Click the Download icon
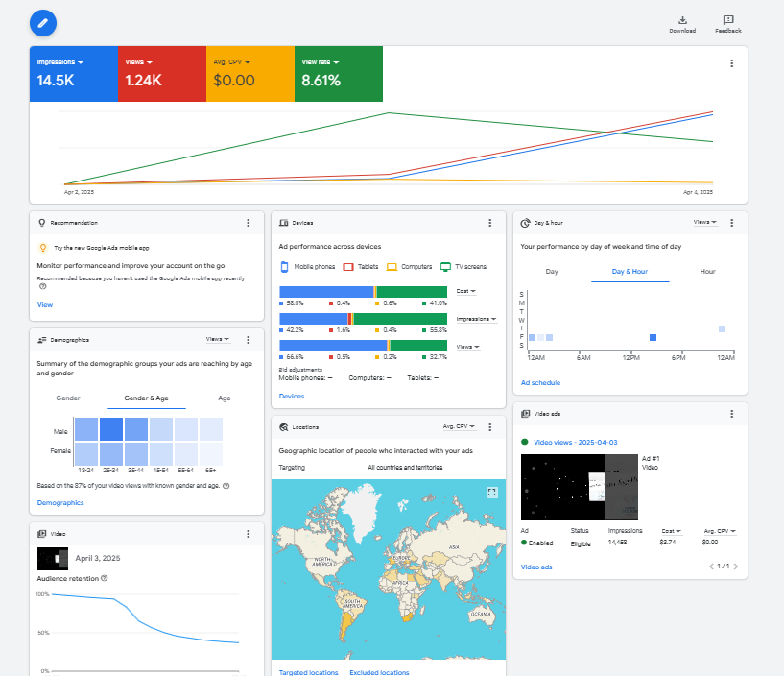The image size is (784, 676). coord(682,20)
